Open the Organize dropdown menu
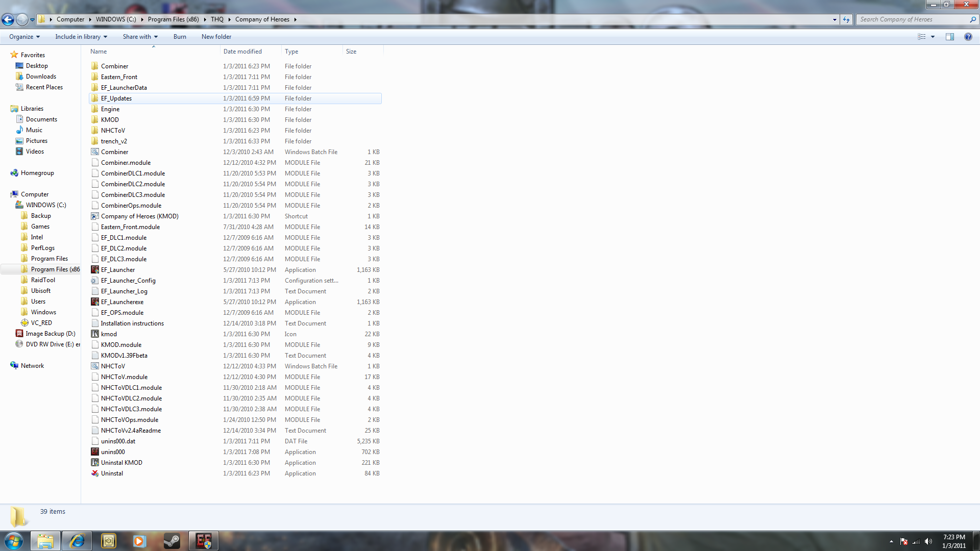The height and width of the screenshot is (551, 980). pos(24,37)
